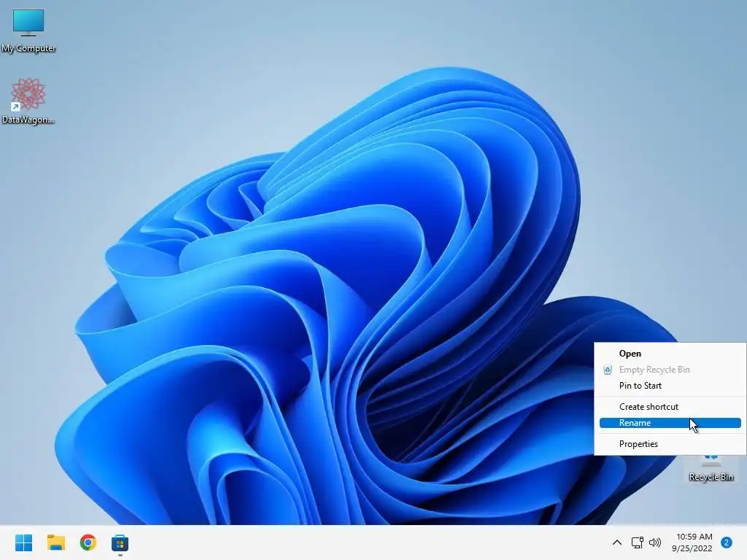Screen dimensions: 747x560
Task: Choose Properties in the context menu
Action: point(670,444)
